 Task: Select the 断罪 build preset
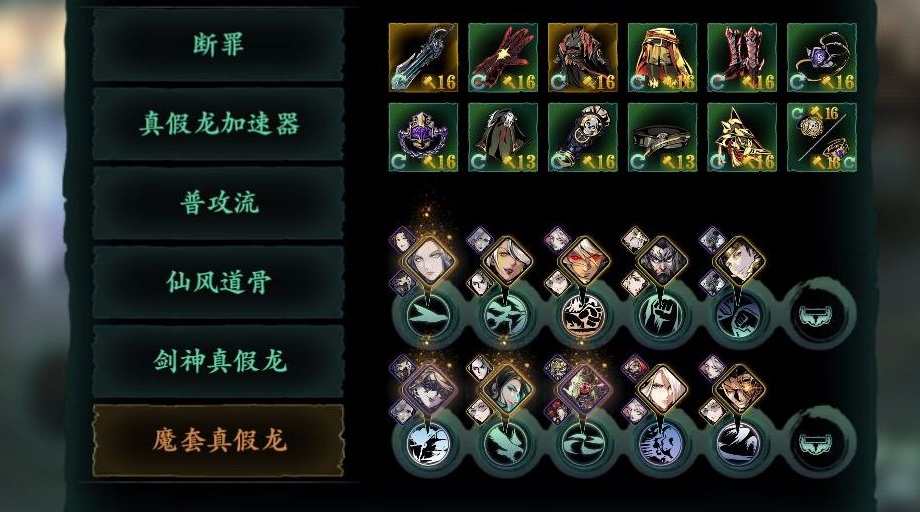(x=218, y=45)
